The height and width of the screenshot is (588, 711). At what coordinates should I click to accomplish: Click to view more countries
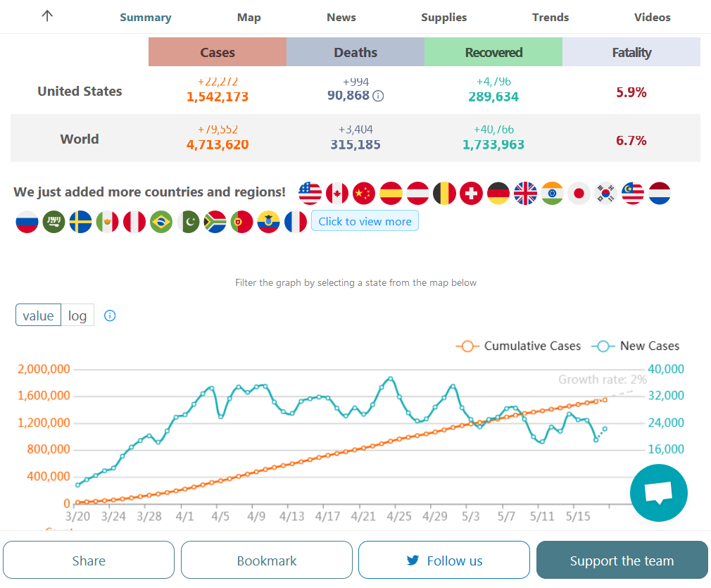point(365,221)
